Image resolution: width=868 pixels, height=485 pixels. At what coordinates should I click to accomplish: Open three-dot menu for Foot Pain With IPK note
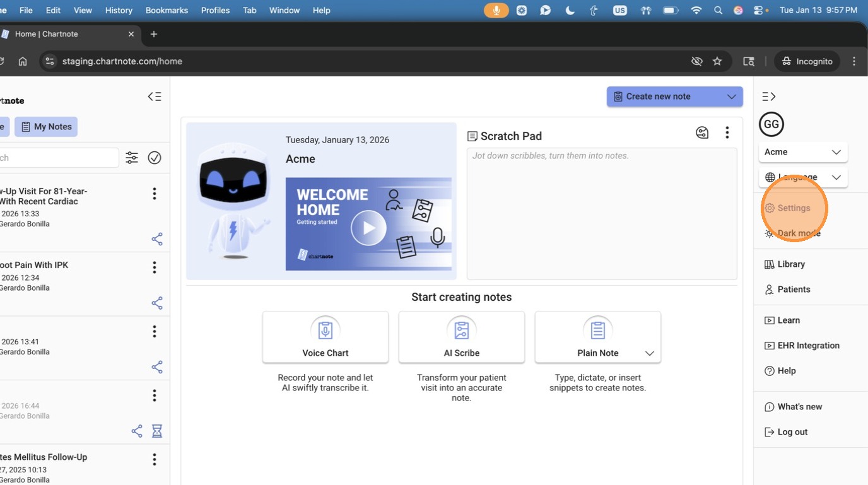(x=155, y=267)
